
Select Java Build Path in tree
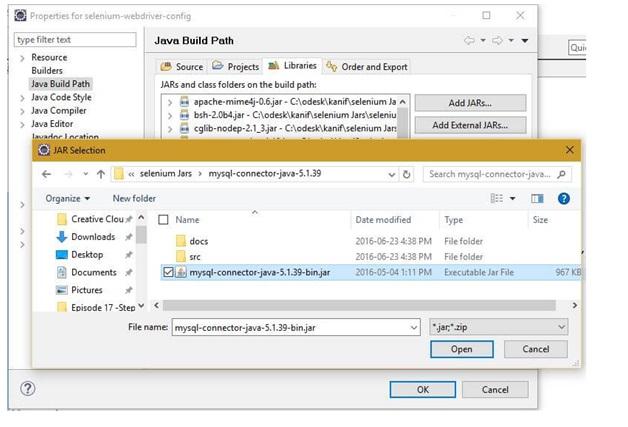point(60,84)
